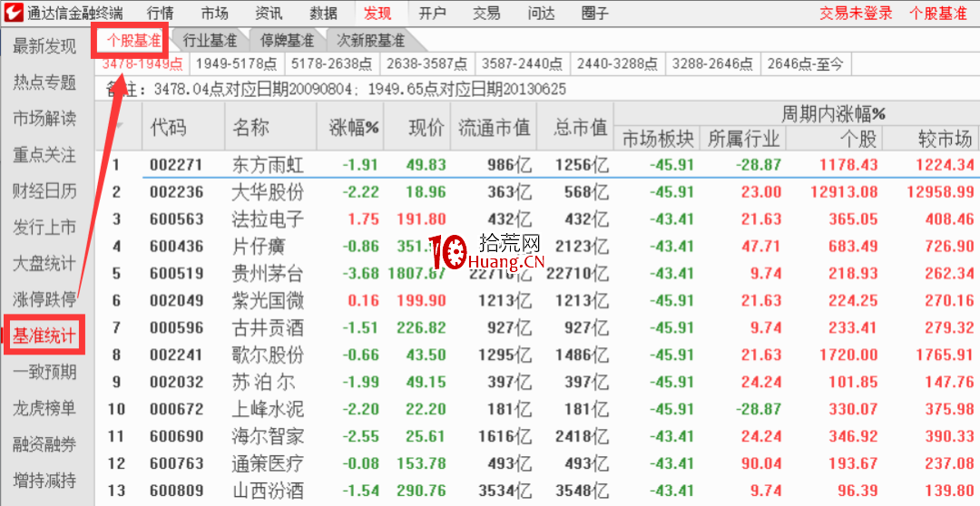
Task: Open the 交易 menu
Action: pos(486,13)
